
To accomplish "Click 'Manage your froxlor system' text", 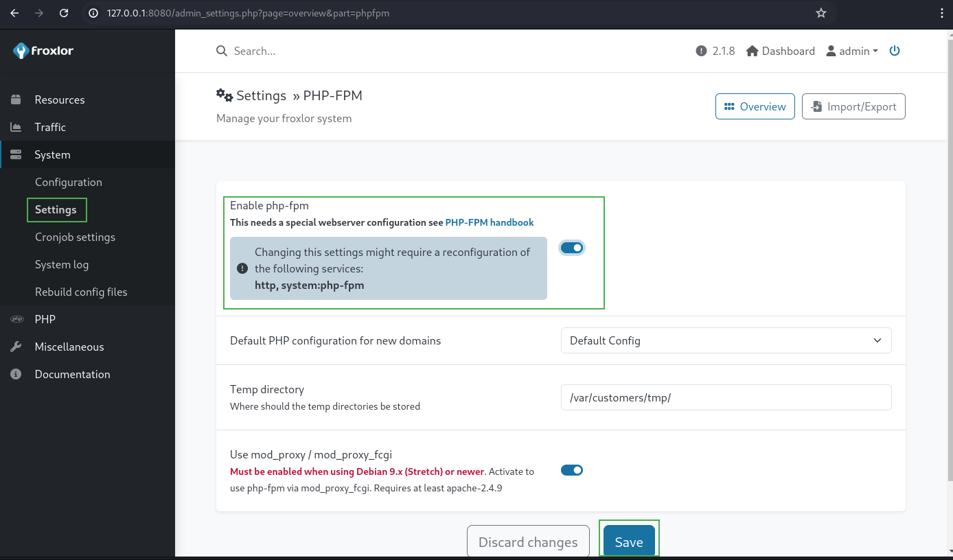I will (284, 118).
